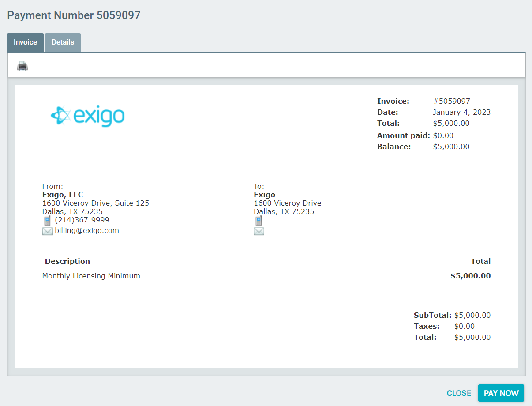This screenshot has height=406, width=532.
Task: Click the Exigo logo on the invoice
Action: 87,116
